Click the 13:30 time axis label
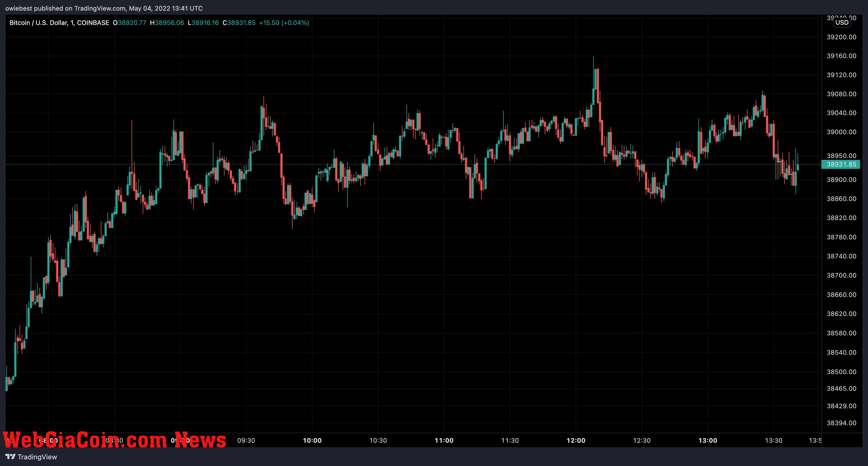Screen dimensions: 868x466 tap(774, 440)
